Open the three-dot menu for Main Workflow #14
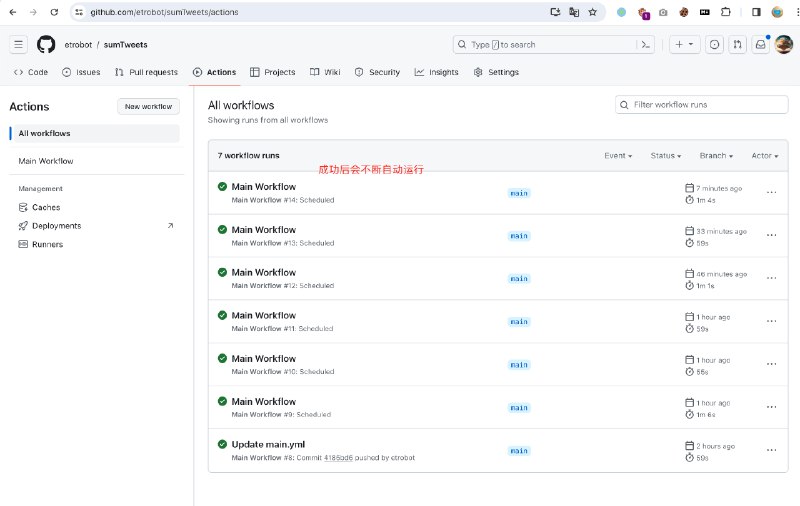Viewport: 800px width, 506px height. point(771,192)
